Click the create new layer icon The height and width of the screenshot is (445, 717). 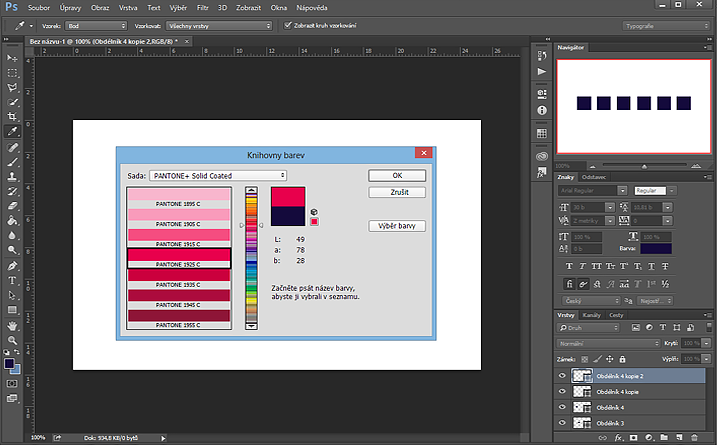[x=680, y=438]
